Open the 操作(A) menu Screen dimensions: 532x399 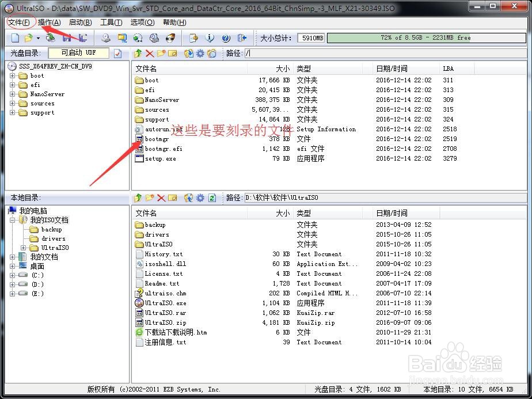tap(49, 22)
